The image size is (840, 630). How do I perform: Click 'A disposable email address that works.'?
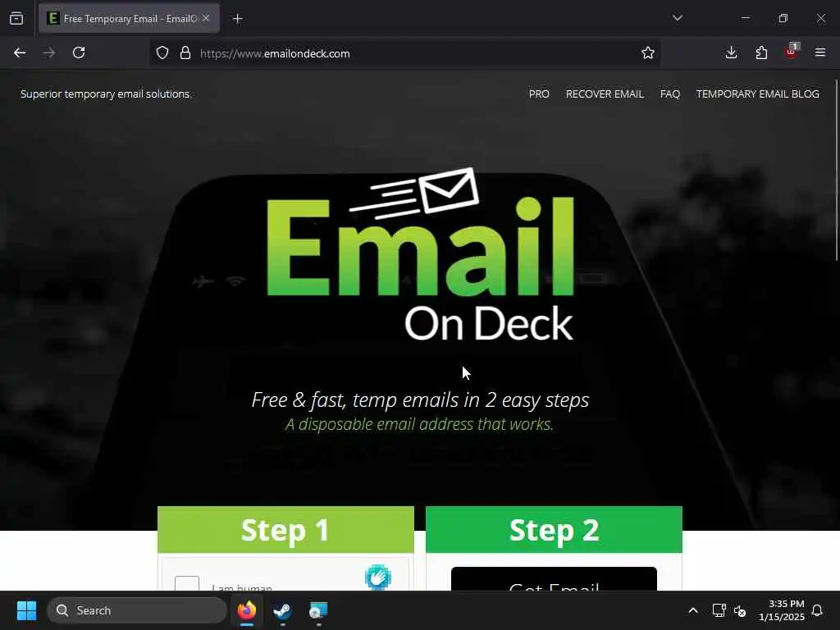pos(419,424)
